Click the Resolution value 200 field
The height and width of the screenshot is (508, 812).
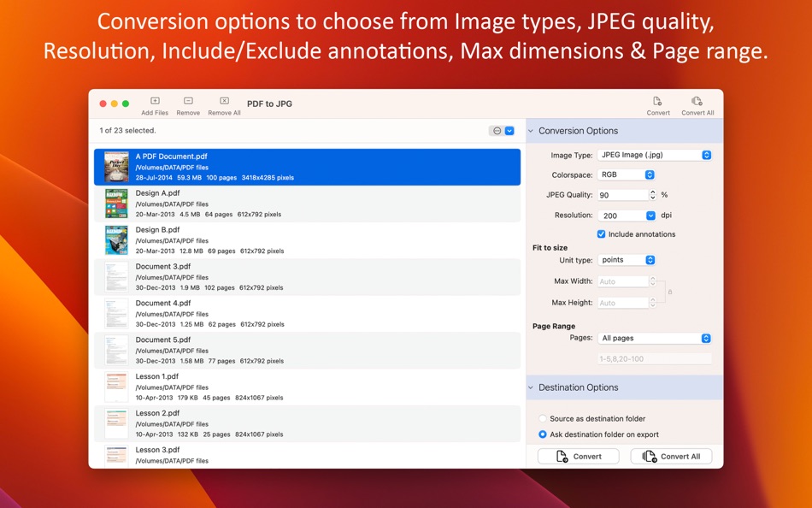(621, 216)
